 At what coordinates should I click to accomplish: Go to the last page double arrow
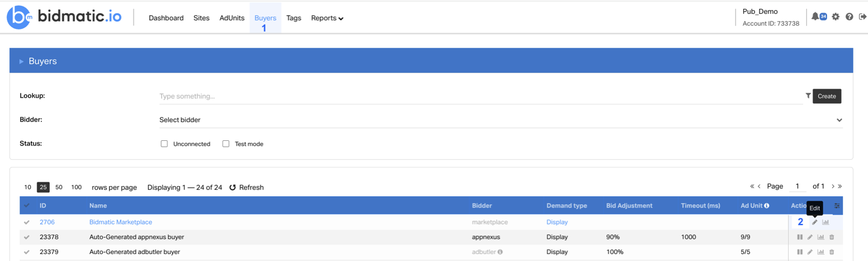[840, 186]
